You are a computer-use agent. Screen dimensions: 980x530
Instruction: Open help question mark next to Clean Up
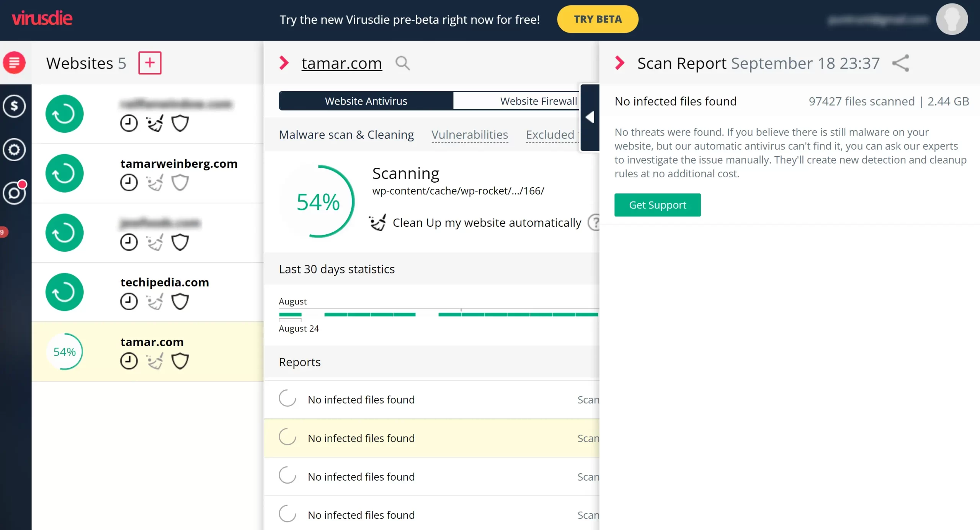(x=594, y=222)
